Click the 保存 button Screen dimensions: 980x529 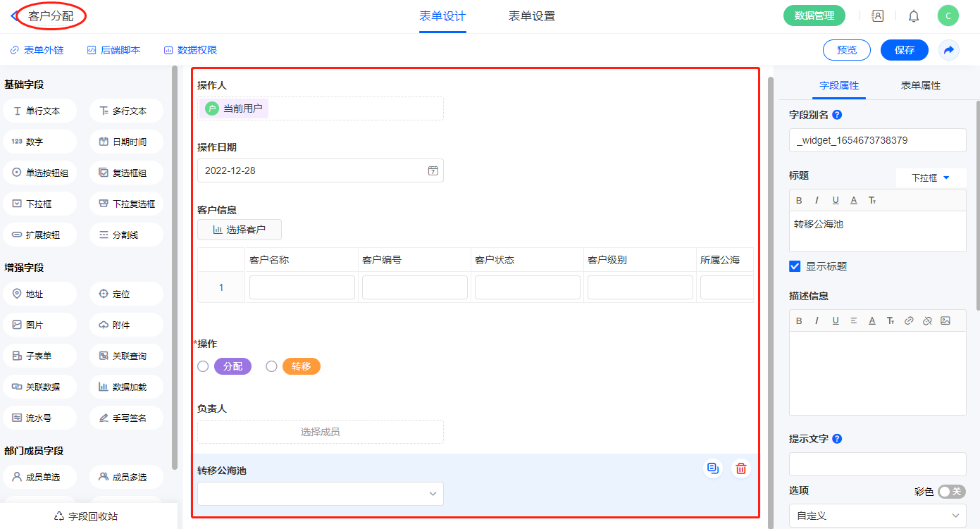[904, 50]
